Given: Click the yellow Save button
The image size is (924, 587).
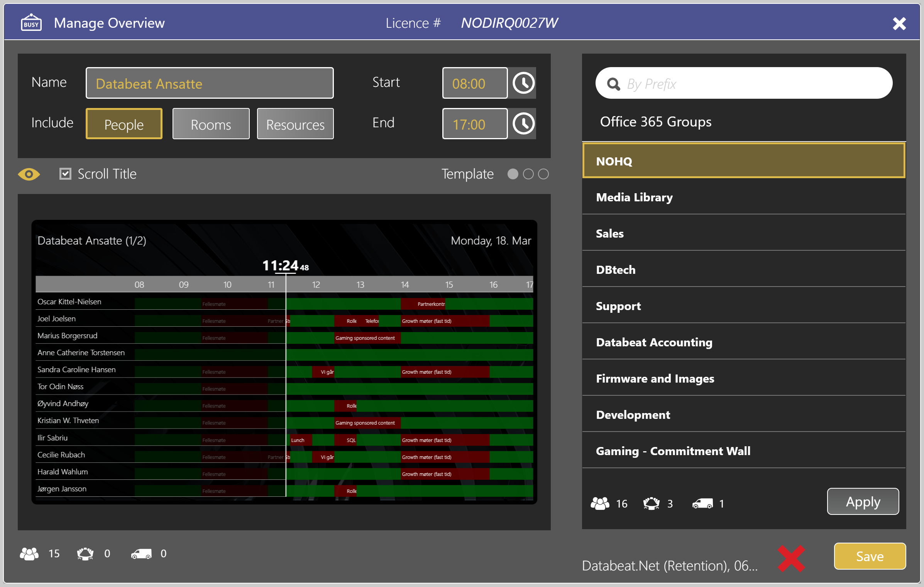Looking at the screenshot, I should tap(870, 556).
